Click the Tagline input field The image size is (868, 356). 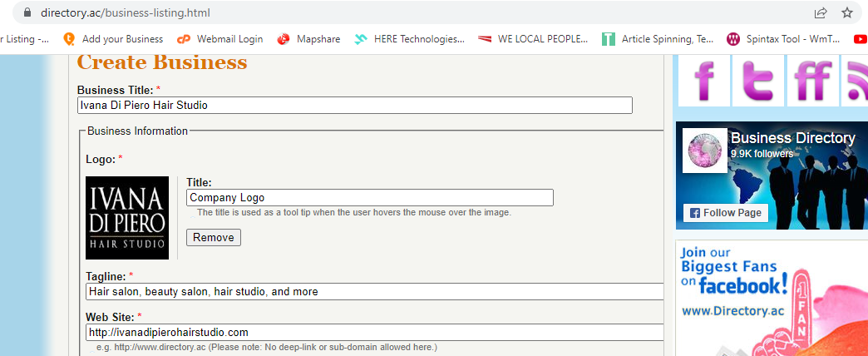pyautogui.click(x=375, y=291)
